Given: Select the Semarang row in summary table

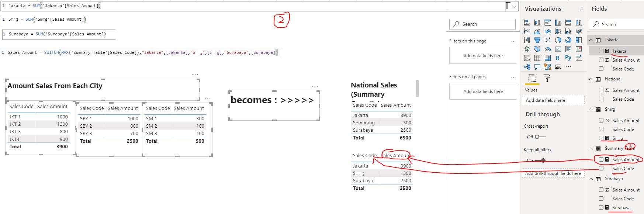Looking at the screenshot, I should [x=382, y=122].
